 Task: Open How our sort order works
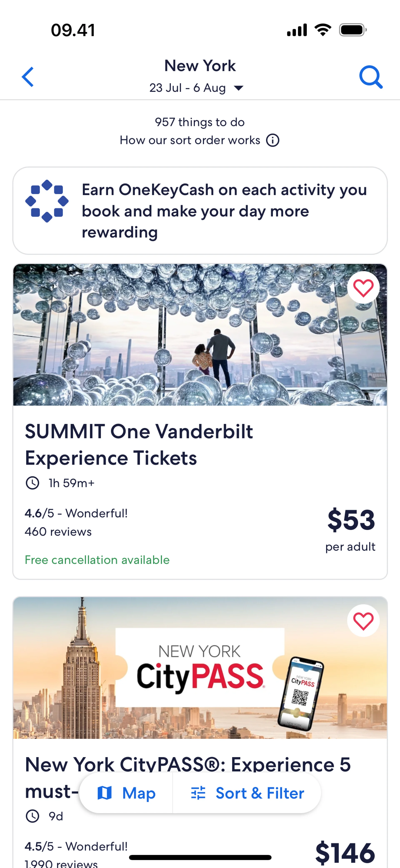click(x=190, y=140)
